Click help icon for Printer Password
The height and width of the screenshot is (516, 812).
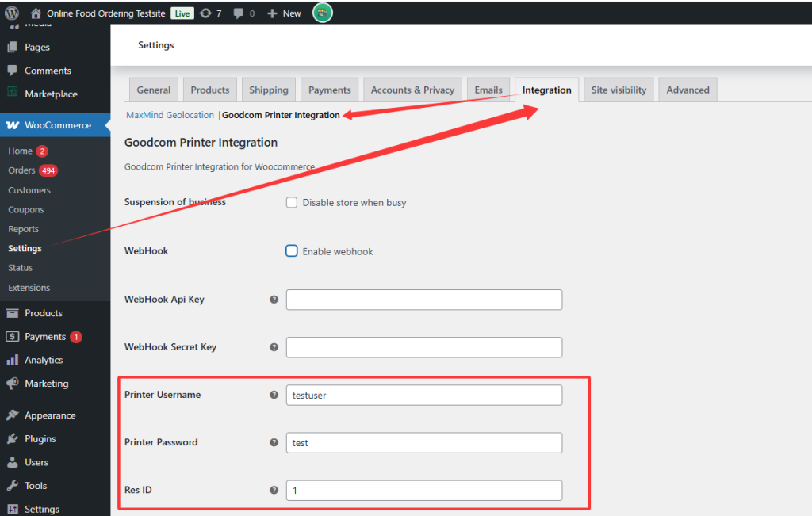[x=274, y=442]
